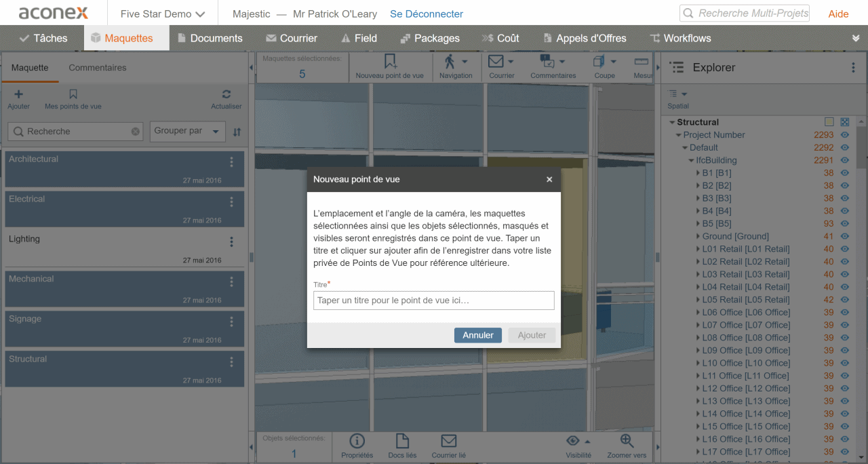Open the Appels d'Offres menu

point(585,38)
